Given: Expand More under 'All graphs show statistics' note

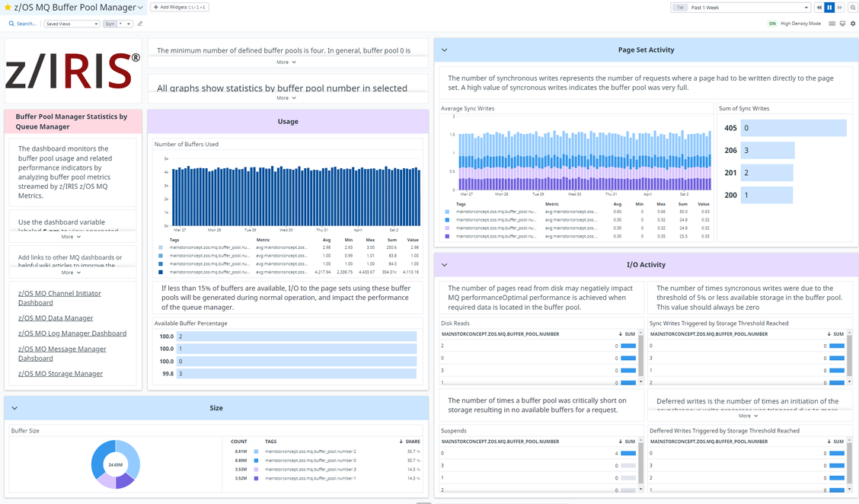Looking at the screenshot, I should coord(286,97).
